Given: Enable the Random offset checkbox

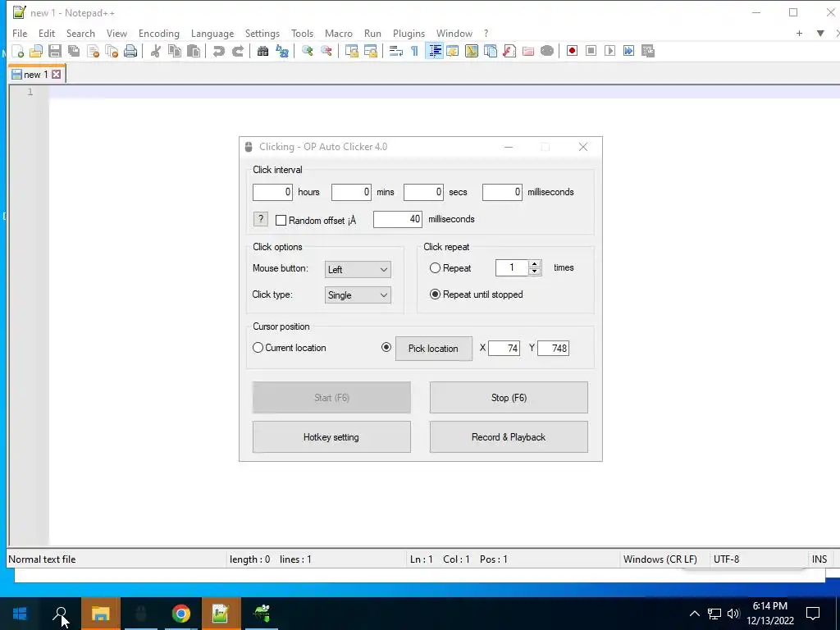Looking at the screenshot, I should (x=281, y=220).
